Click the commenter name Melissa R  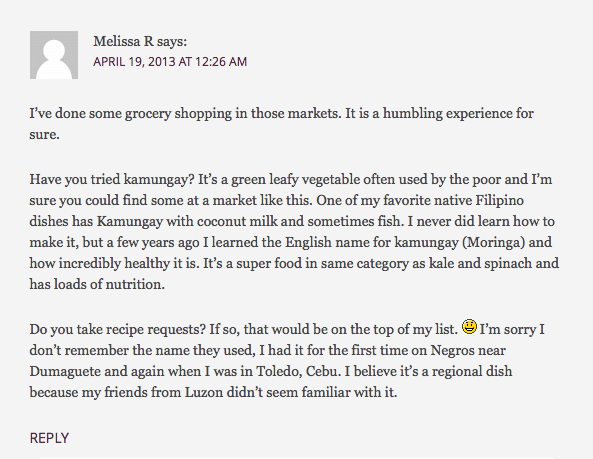[x=123, y=41]
